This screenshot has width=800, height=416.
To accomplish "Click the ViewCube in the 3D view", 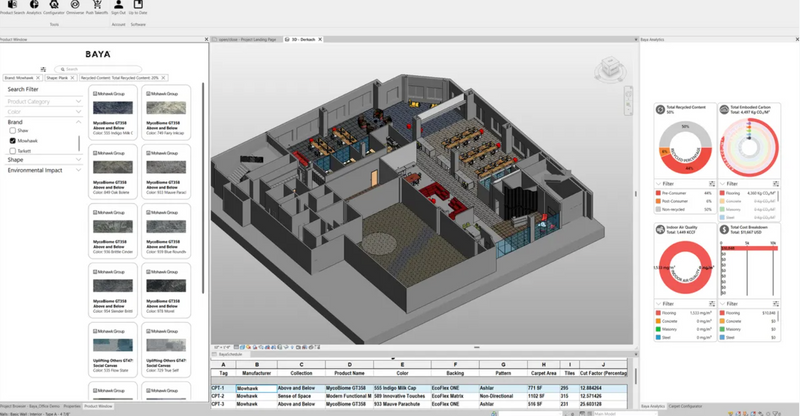I will 609,68.
